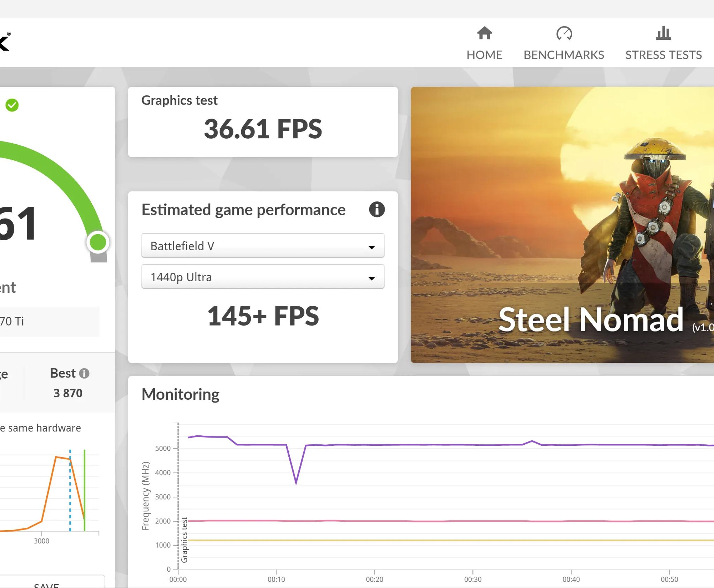Click the 00:50 timeline tick label
714x588 pixels.
[669, 579]
